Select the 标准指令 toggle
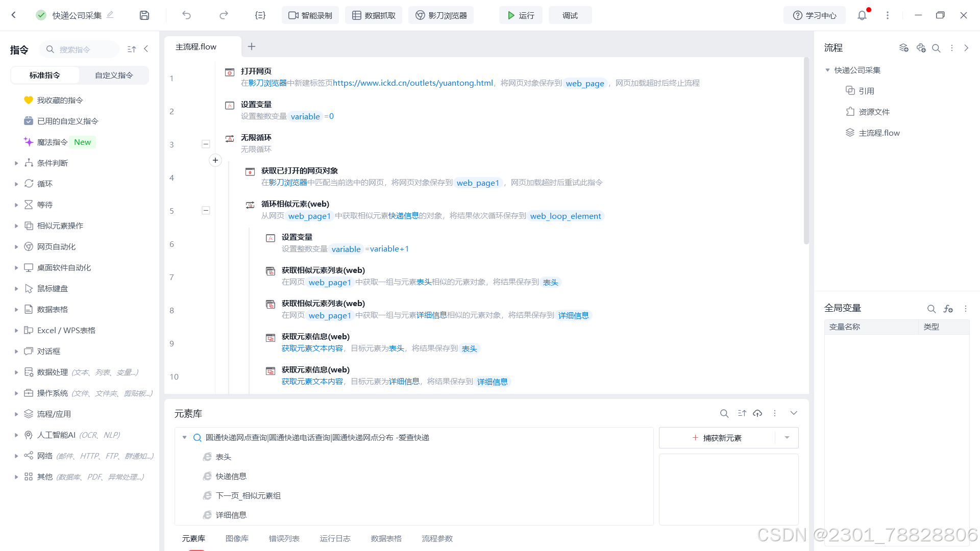 click(45, 75)
